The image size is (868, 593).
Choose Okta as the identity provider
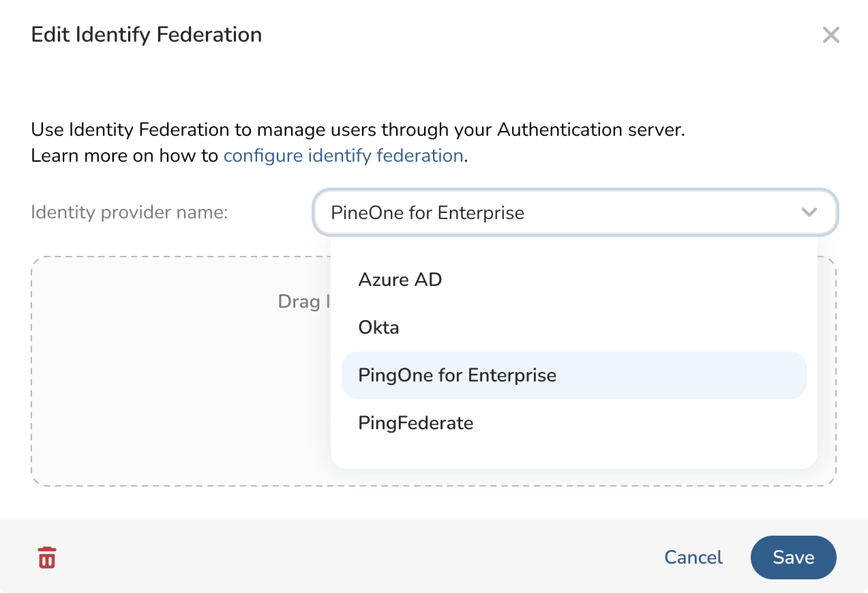click(x=379, y=328)
